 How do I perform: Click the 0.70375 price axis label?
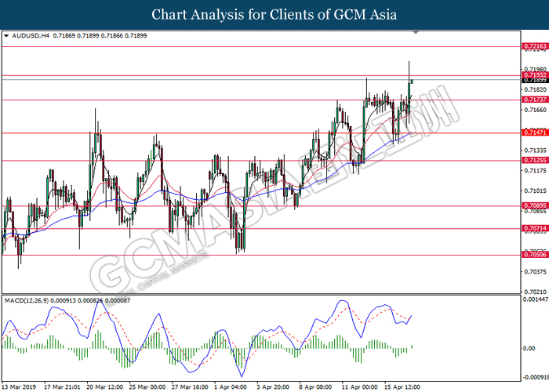[535, 271]
